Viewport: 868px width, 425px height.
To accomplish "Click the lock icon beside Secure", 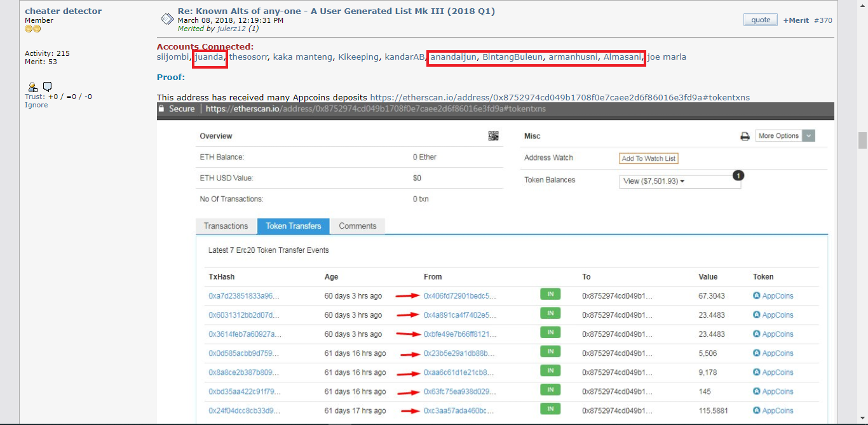I will click(161, 109).
